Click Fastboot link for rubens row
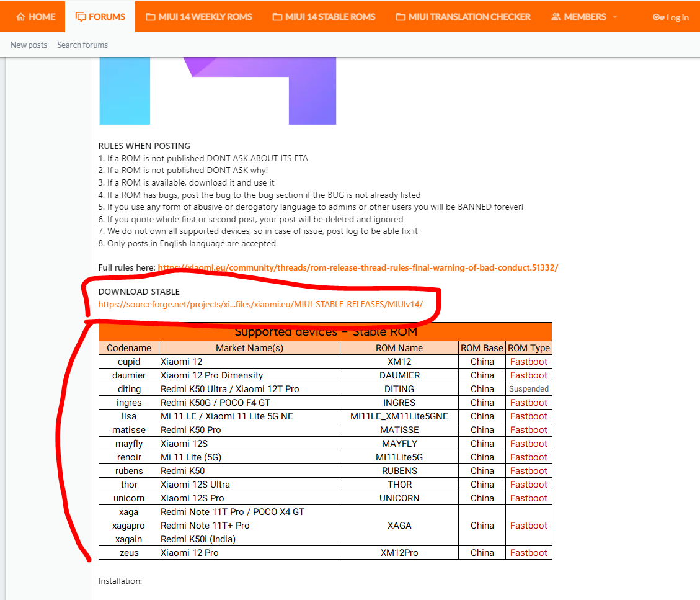Image resolution: width=700 pixels, height=600 pixels. [x=529, y=471]
